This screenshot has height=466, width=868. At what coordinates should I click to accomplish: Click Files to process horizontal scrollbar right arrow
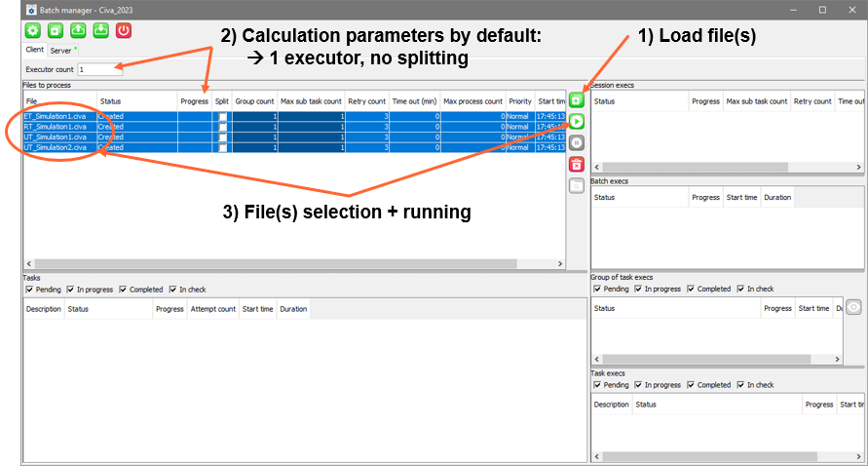tap(559, 263)
